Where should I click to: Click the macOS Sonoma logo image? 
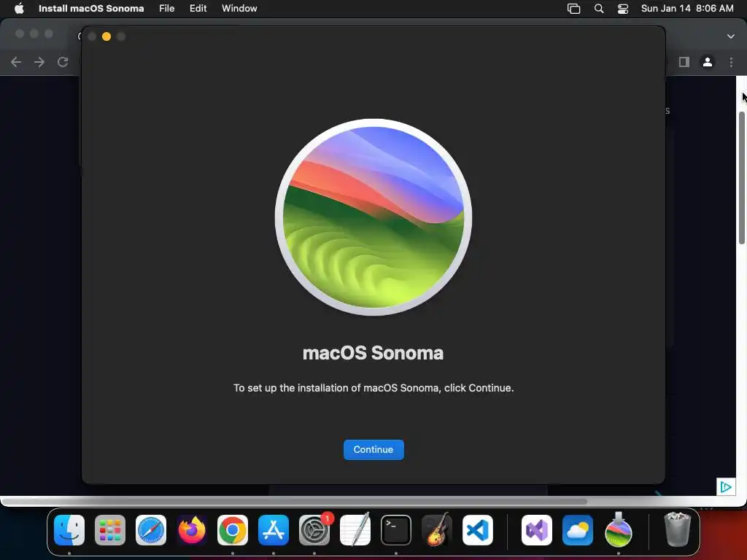(x=373, y=217)
